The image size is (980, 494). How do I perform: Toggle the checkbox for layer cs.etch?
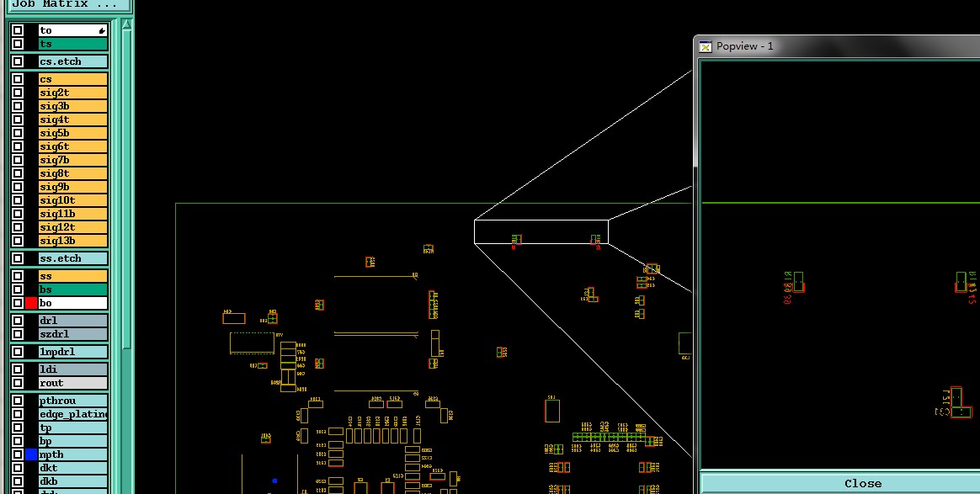tap(18, 61)
